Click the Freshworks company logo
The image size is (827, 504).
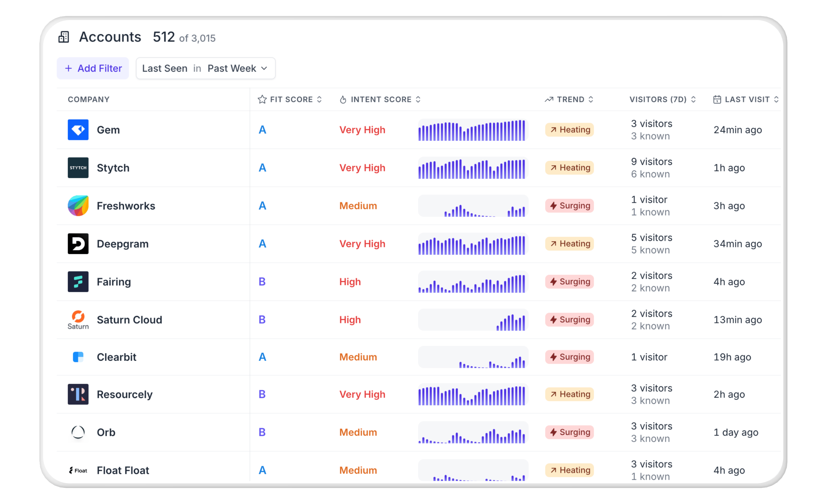pos(78,206)
